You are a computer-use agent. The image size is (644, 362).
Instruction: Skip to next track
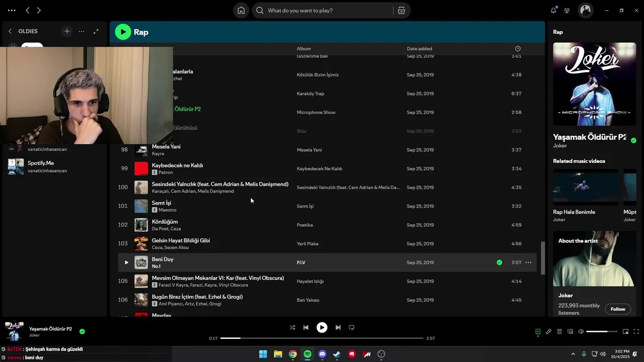338,327
